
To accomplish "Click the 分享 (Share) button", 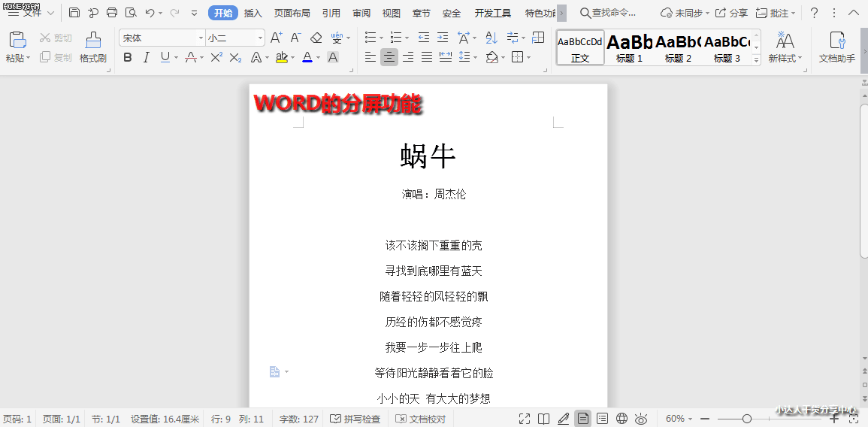I will (x=731, y=14).
